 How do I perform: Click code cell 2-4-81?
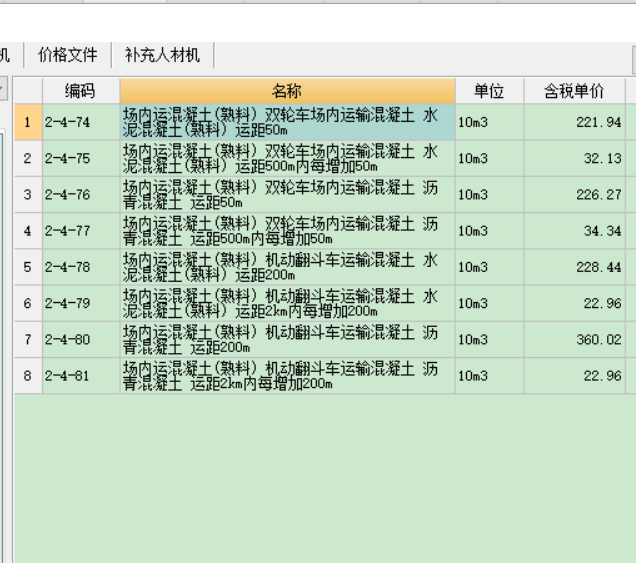click(x=81, y=376)
